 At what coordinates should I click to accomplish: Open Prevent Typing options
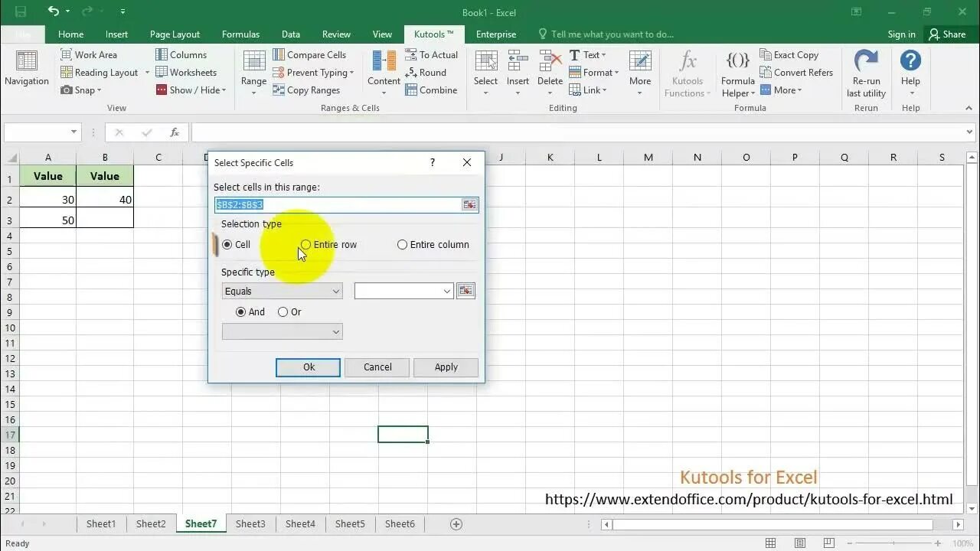click(x=313, y=73)
